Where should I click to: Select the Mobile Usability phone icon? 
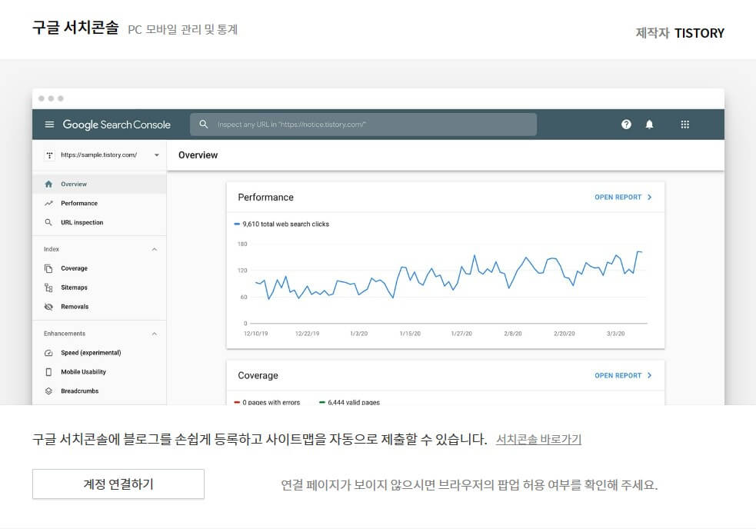point(48,371)
